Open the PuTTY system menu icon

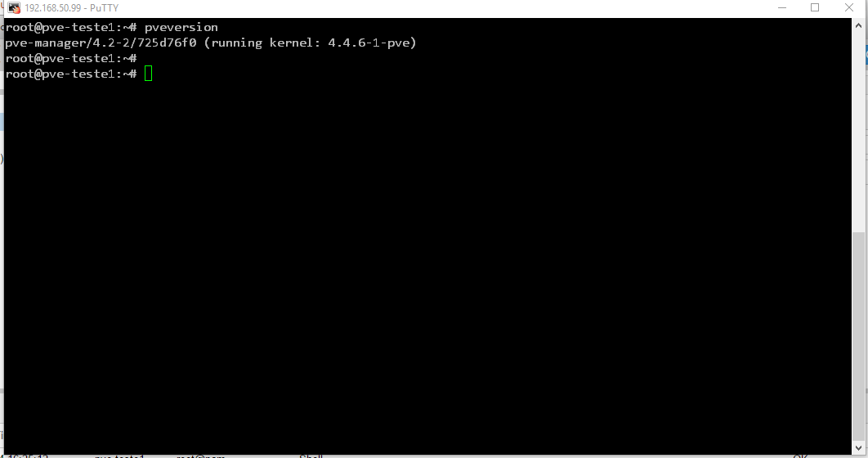tap(14, 7)
